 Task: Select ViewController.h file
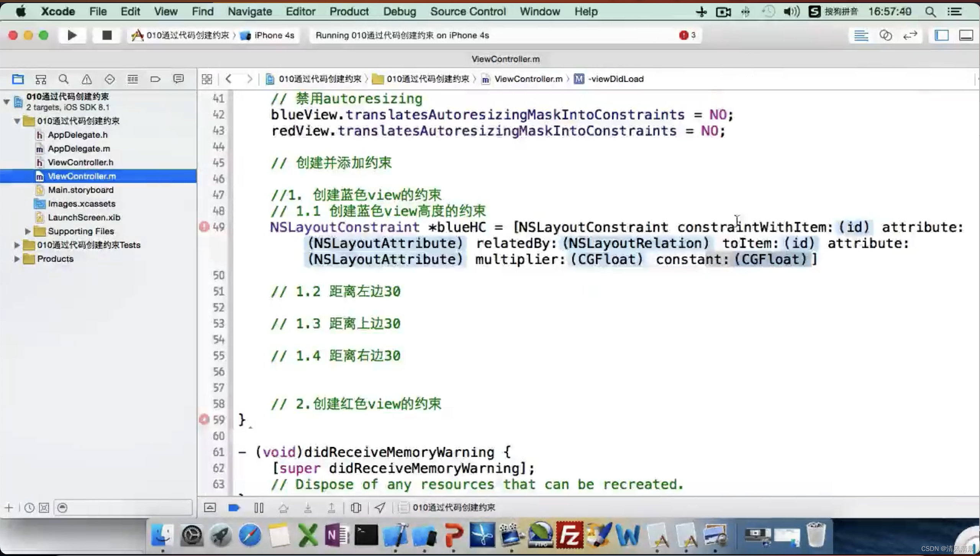tap(80, 163)
